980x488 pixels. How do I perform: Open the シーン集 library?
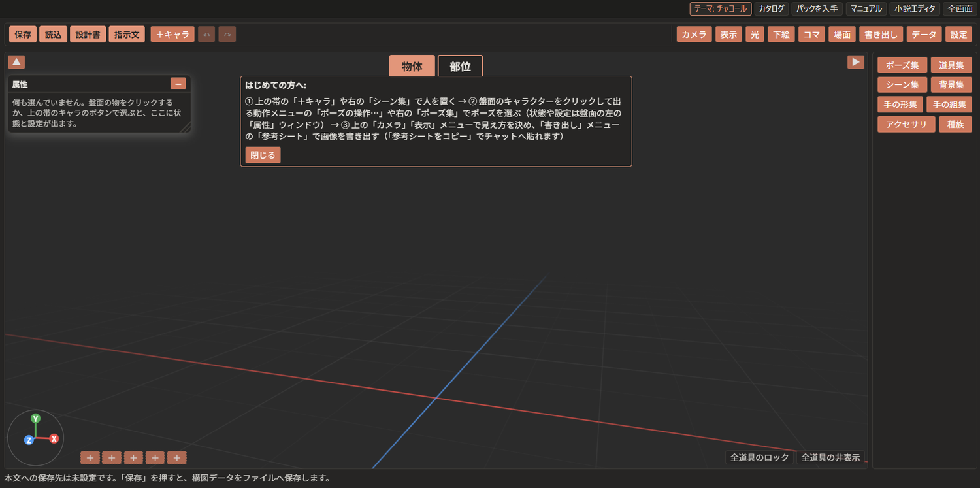click(x=902, y=85)
